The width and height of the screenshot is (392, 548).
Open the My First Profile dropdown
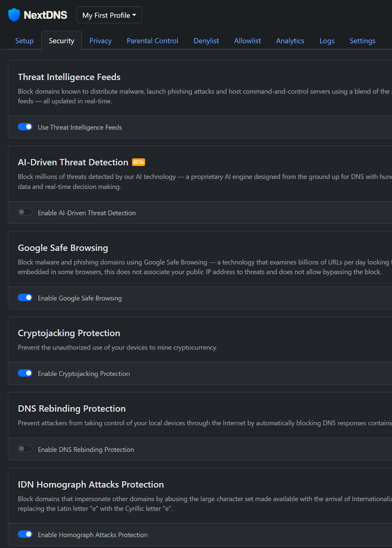tap(109, 15)
